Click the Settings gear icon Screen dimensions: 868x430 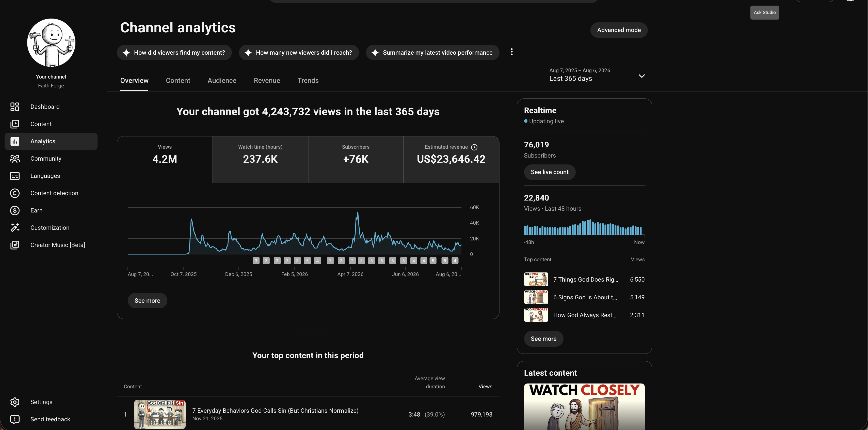click(15, 402)
